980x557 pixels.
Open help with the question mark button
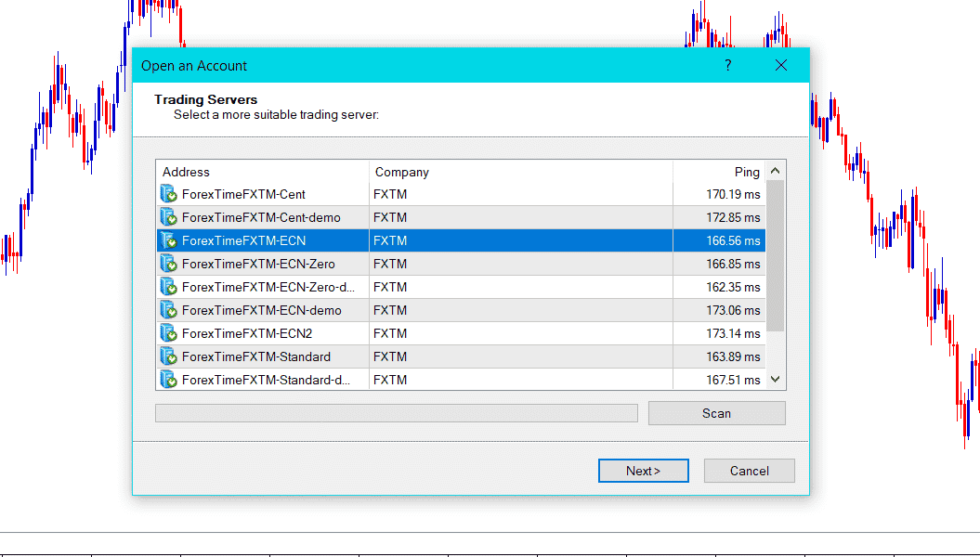728,66
